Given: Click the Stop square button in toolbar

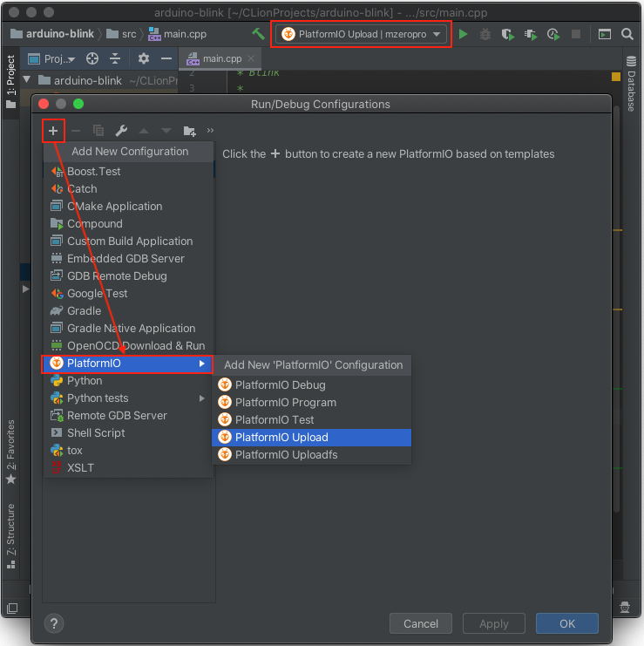Looking at the screenshot, I should tap(576, 34).
